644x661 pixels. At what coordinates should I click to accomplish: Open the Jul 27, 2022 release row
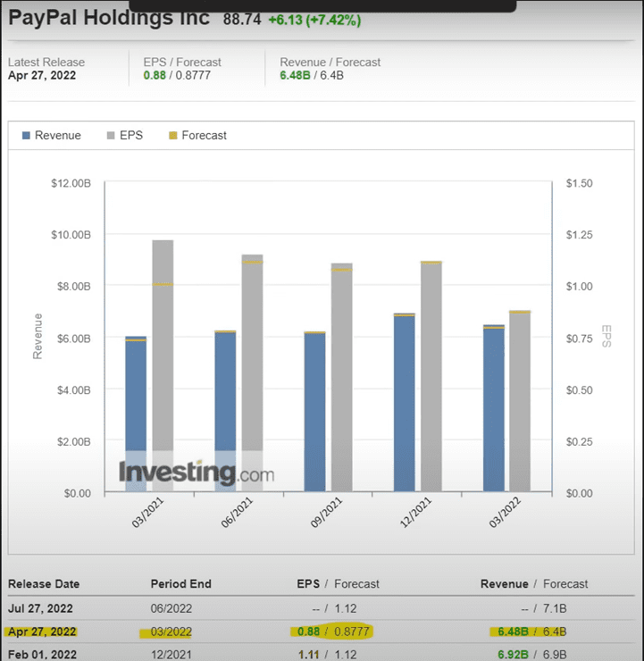coord(42,607)
